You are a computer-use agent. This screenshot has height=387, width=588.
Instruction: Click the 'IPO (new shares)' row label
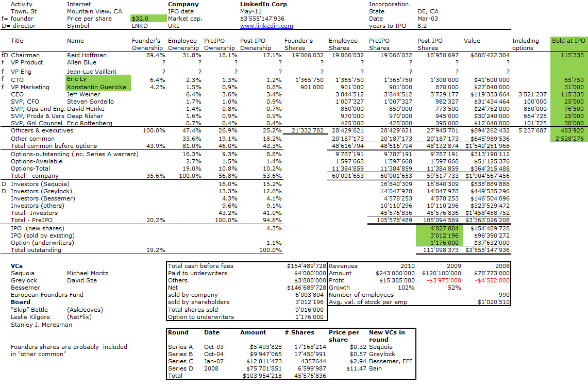[38, 228]
